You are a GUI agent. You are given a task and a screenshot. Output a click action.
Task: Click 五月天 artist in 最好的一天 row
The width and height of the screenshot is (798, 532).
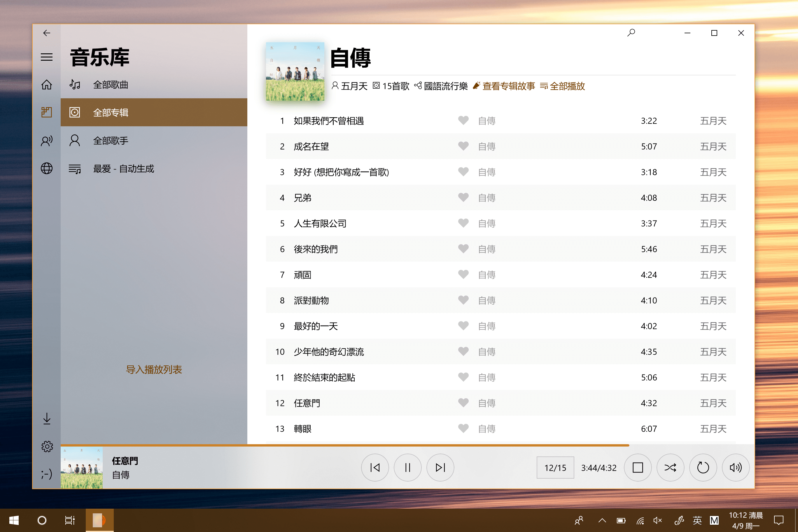click(x=713, y=326)
